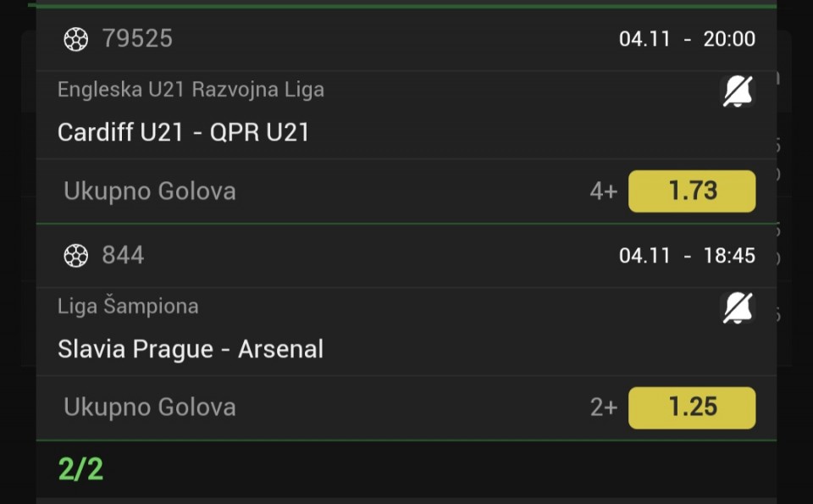The image size is (813, 504).
Task: Select the event code 844
Action: pyautogui.click(x=124, y=255)
